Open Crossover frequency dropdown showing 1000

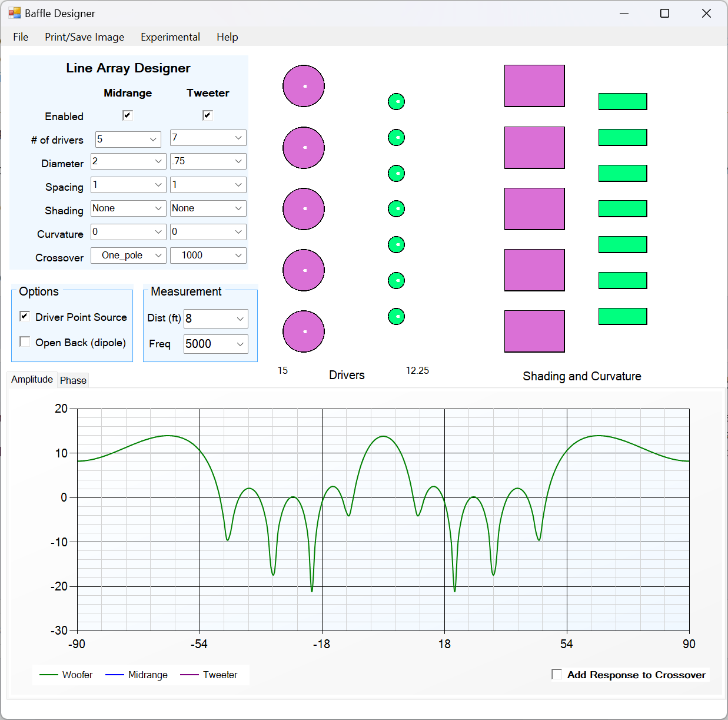click(x=208, y=256)
